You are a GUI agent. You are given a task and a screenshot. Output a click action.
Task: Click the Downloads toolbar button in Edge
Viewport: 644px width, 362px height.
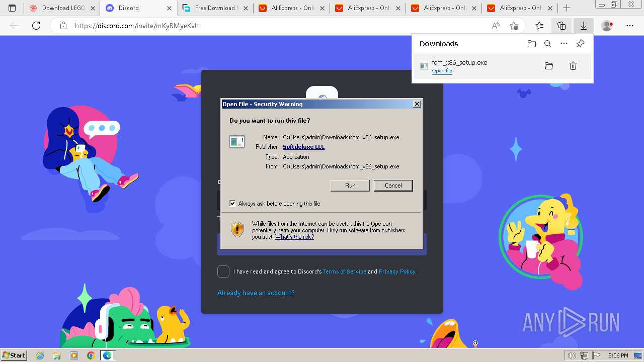pos(584,26)
